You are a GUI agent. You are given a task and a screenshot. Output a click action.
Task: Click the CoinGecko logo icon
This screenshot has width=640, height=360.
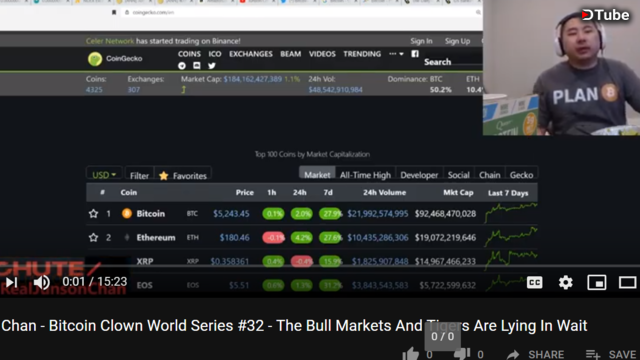coord(95,59)
